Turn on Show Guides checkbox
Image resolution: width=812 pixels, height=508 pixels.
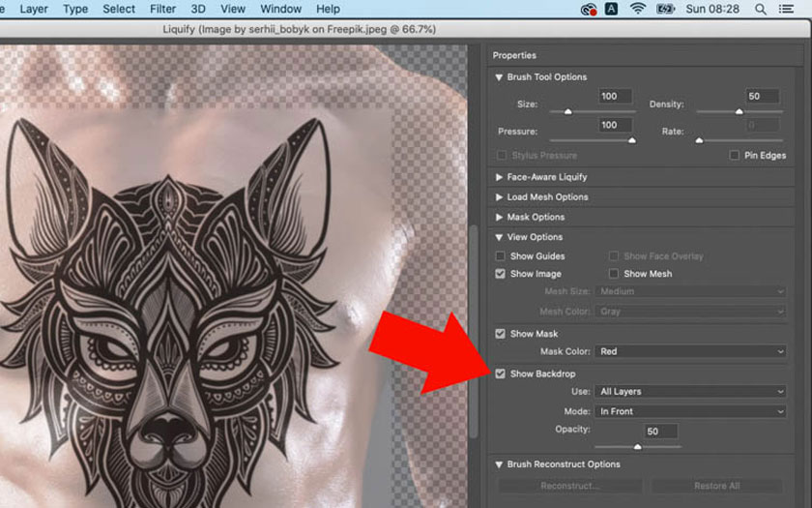[x=500, y=256]
